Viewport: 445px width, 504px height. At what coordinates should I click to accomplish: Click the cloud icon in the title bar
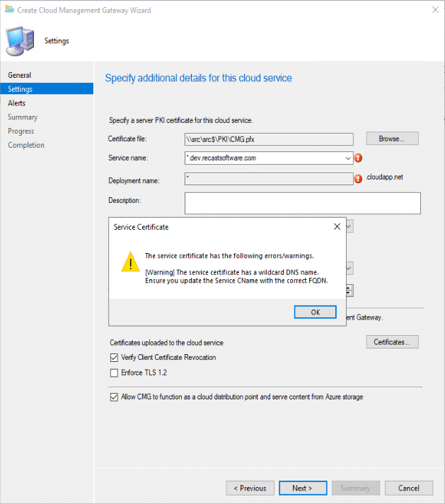(8, 10)
